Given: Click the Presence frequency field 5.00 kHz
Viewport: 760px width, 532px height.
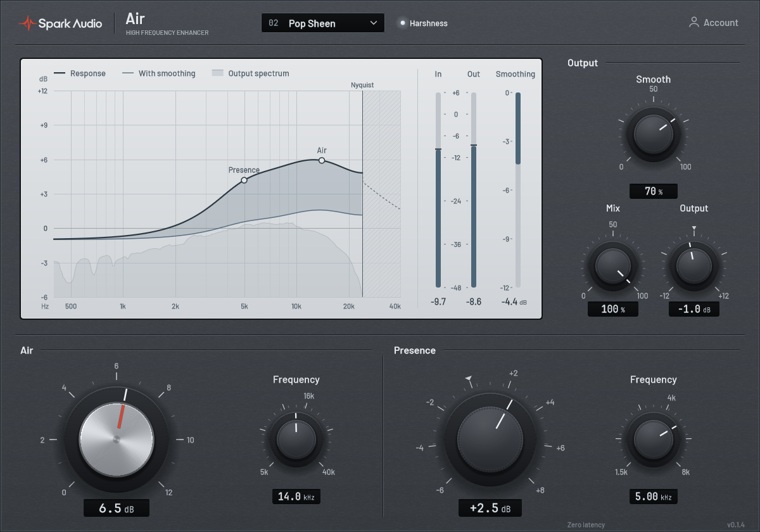Looking at the screenshot, I should pos(653,497).
